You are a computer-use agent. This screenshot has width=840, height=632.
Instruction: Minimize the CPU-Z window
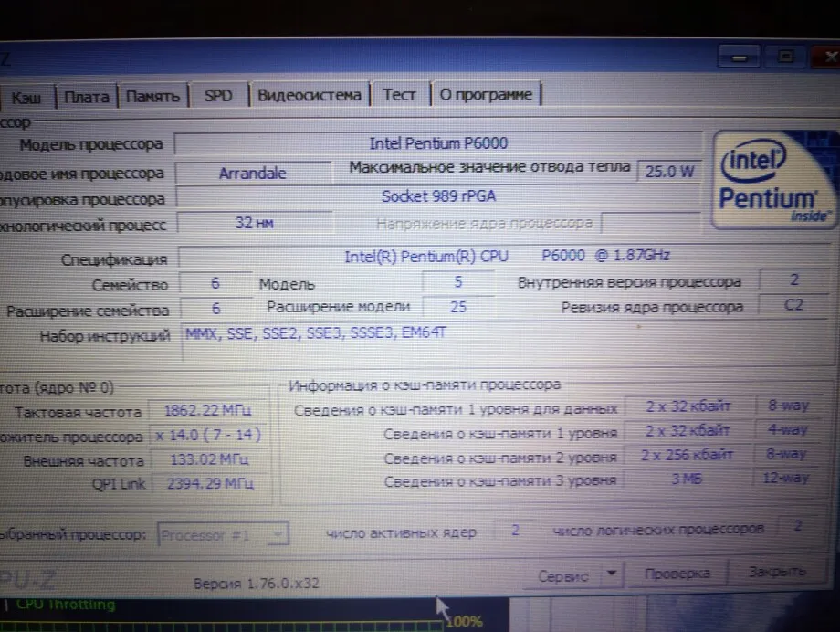pos(740,58)
